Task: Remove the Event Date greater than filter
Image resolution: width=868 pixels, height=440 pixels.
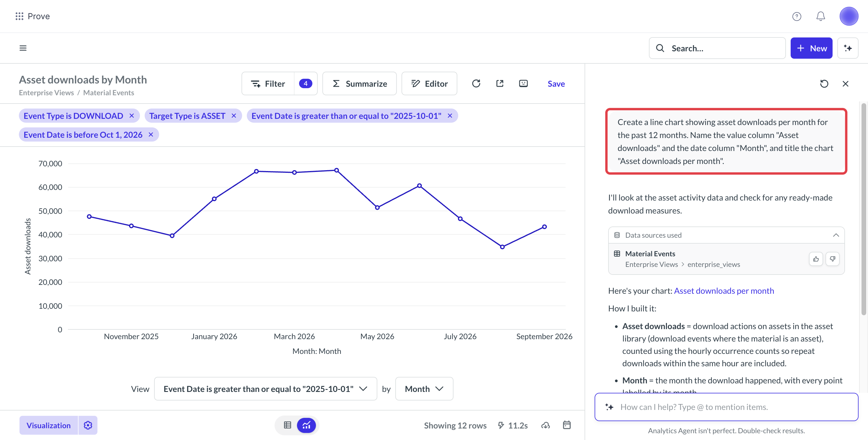Action: (x=450, y=116)
